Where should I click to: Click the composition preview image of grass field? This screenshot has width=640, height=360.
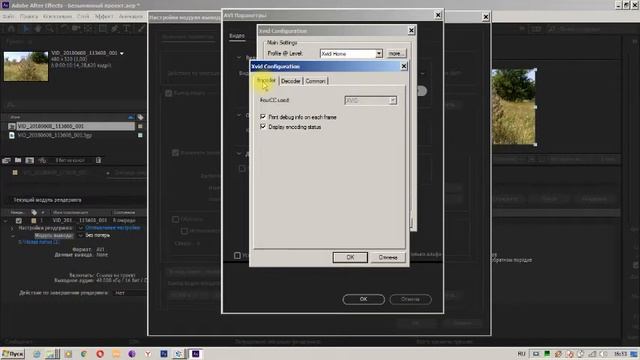[514, 107]
